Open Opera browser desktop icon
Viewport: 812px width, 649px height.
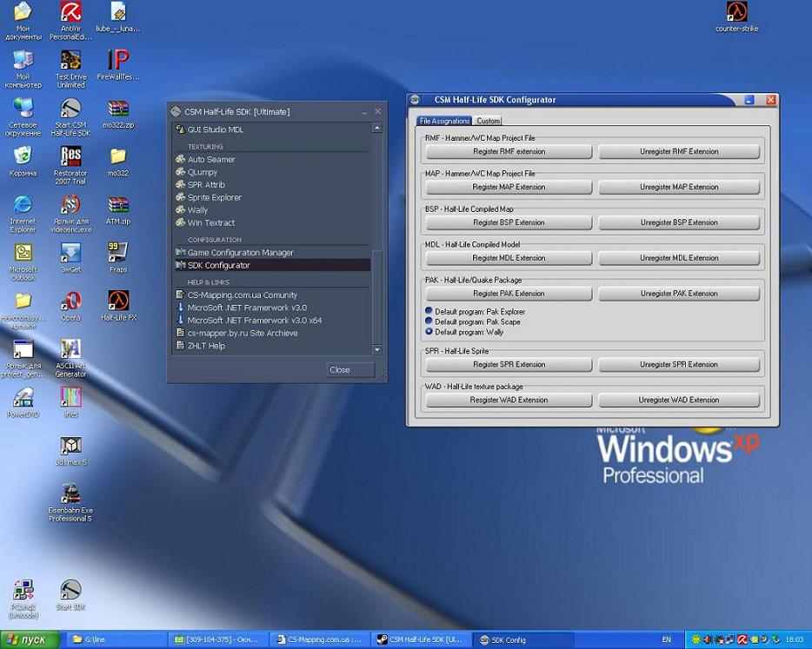tap(71, 305)
